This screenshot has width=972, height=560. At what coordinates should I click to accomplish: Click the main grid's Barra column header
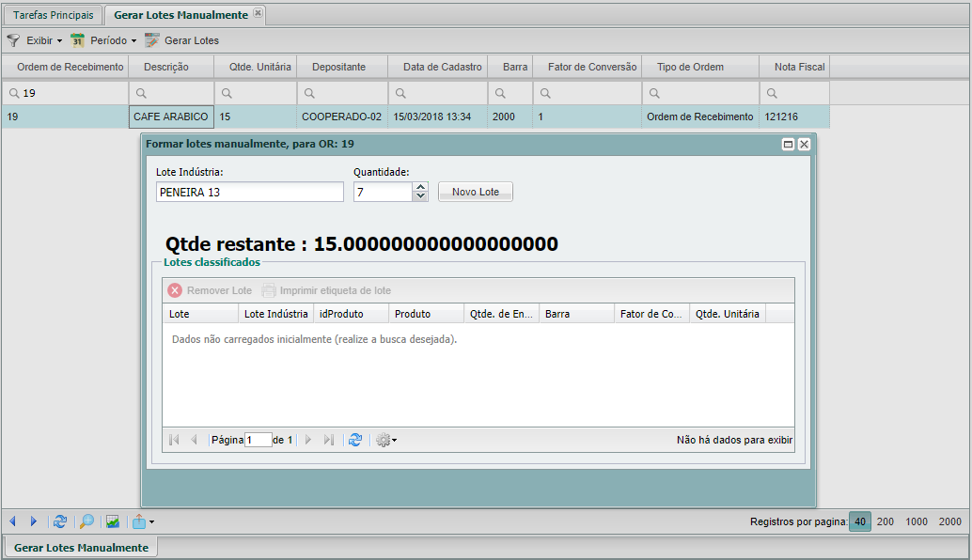(510, 67)
